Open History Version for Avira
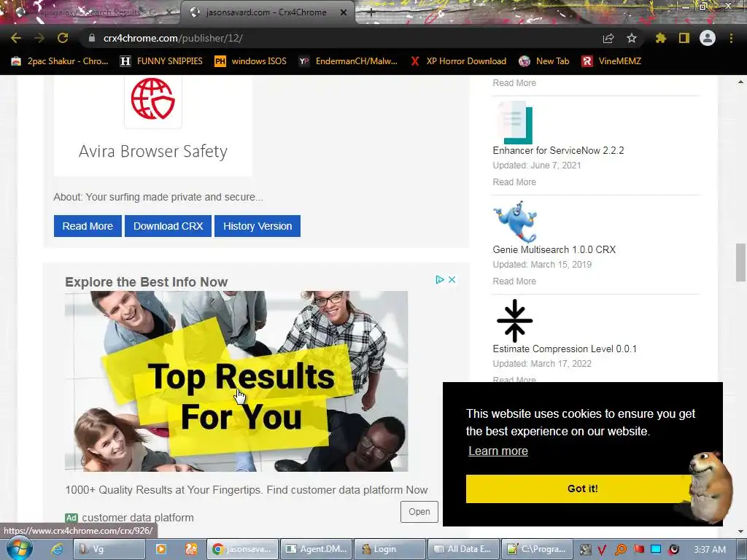The image size is (747, 560). [258, 226]
